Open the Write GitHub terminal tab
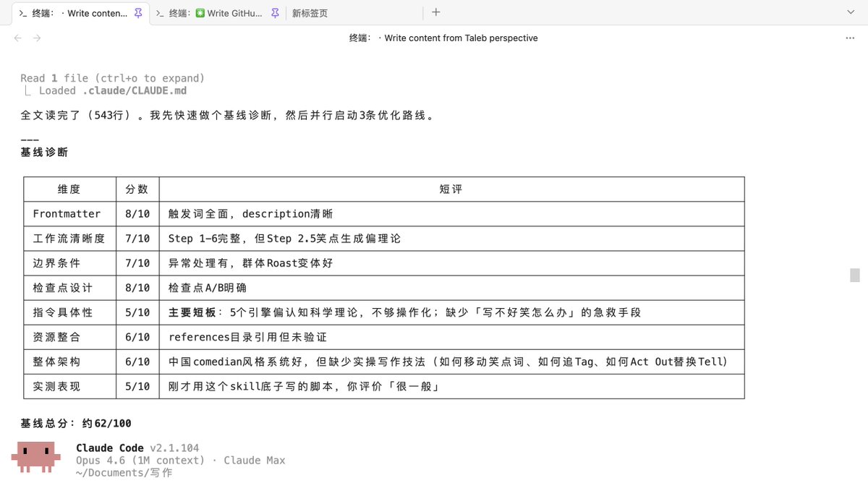868x504 pixels. coord(217,13)
